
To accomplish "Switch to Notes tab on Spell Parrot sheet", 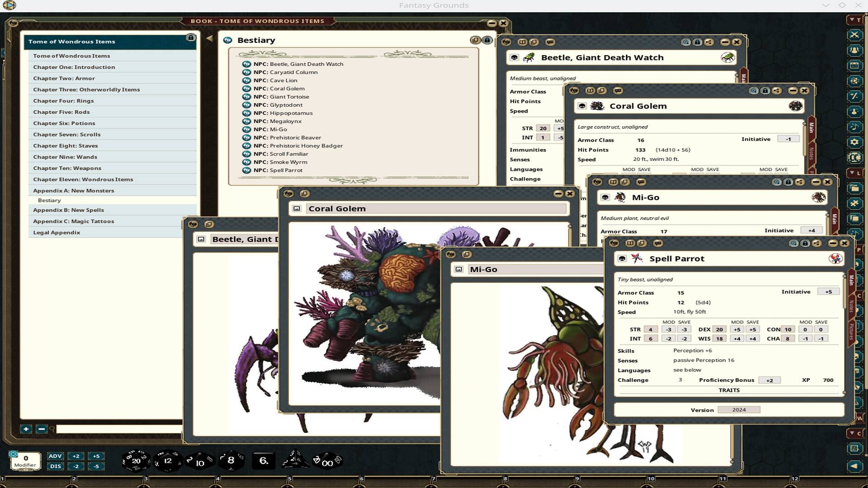I will tap(850, 306).
